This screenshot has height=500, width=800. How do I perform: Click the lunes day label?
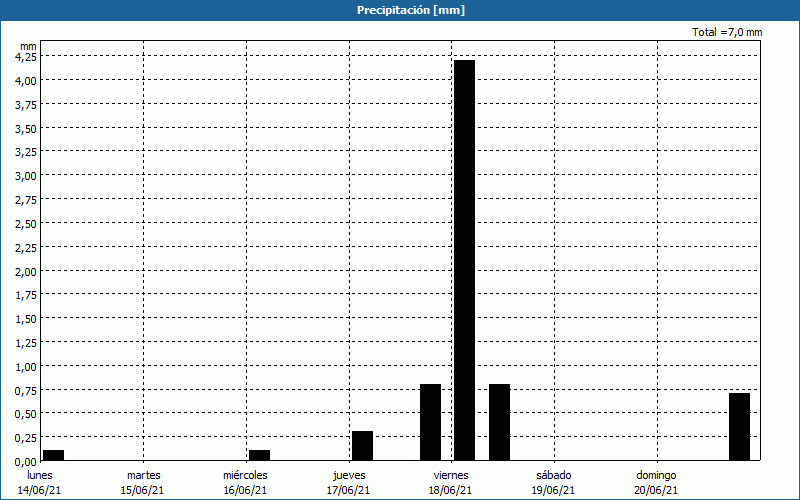click(x=40, y=475)
